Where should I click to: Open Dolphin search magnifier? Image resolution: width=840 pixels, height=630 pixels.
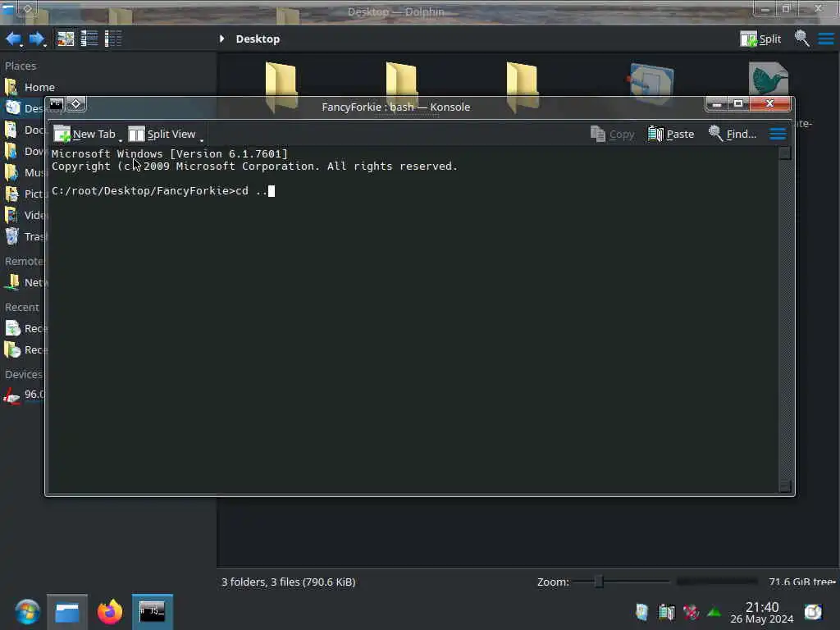click(x=802, y=39)
